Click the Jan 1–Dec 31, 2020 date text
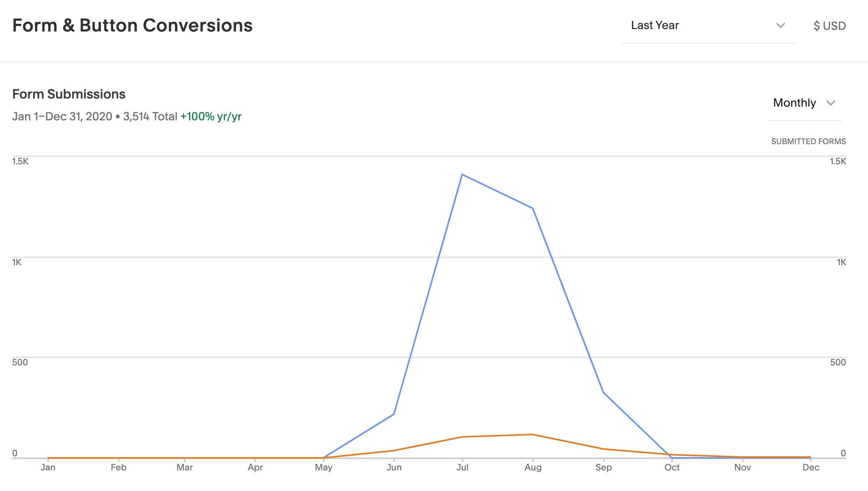The height and width of the screenshot is (491, 868). tap(62, 117)
